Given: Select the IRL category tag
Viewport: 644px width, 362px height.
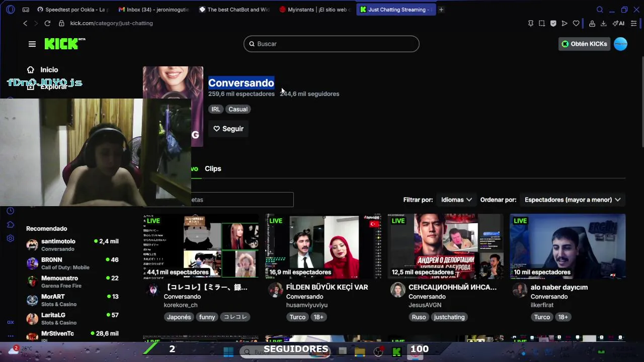Looking at the screenshot, I should point(216,109).
